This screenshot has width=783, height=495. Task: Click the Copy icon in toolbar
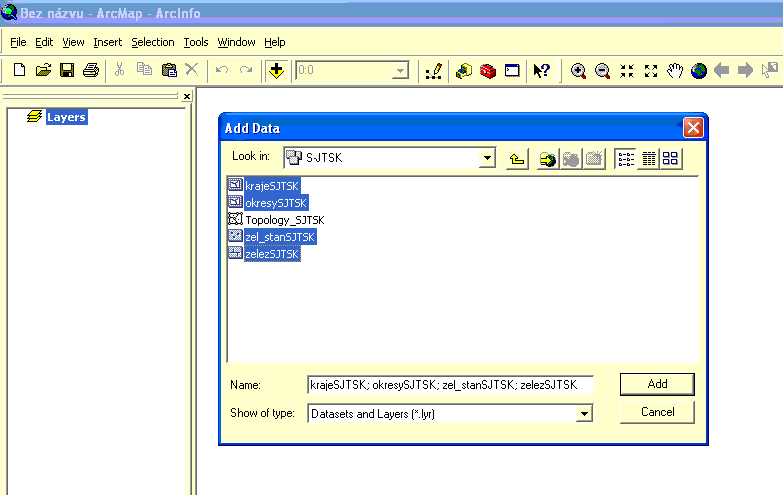(144, 69)
